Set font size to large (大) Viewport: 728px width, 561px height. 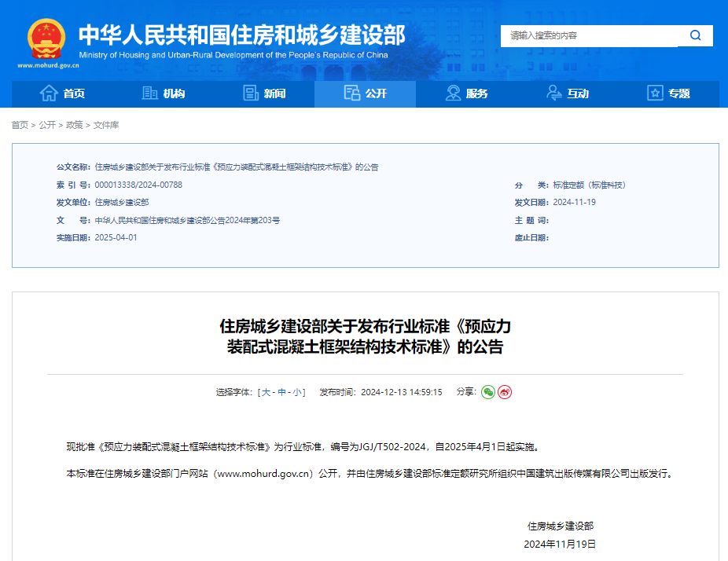pos(266,392)
